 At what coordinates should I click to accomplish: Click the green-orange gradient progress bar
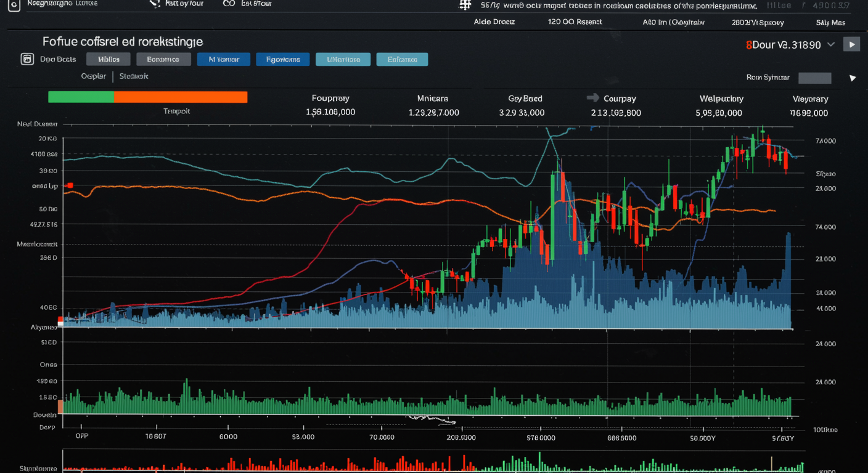pos(148,97)
